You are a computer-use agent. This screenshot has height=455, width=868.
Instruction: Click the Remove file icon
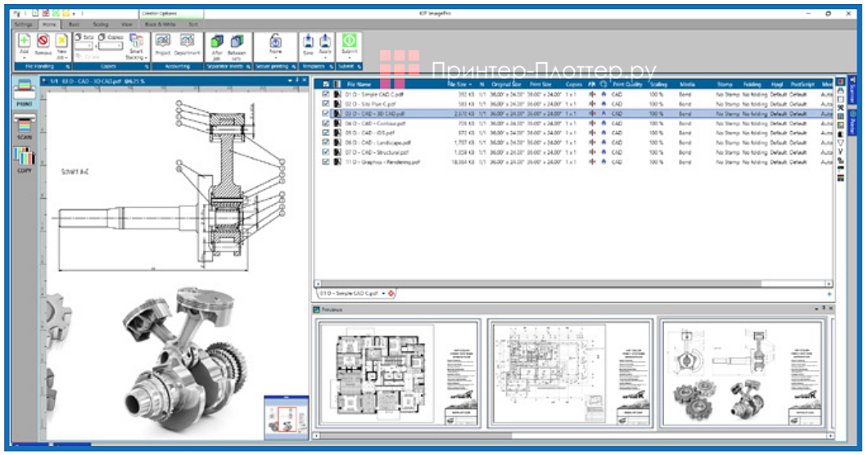tap(43, 41)
